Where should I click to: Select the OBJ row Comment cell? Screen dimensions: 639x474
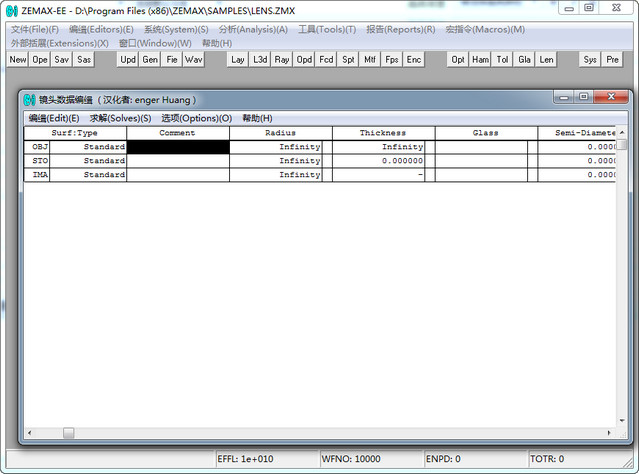pos(179,146)
